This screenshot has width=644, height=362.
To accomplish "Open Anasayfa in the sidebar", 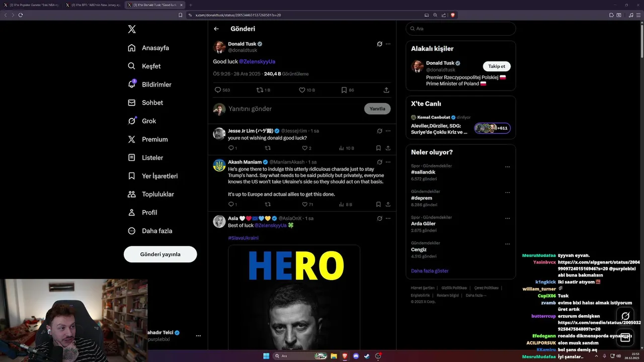I will (x=148, y=48).
